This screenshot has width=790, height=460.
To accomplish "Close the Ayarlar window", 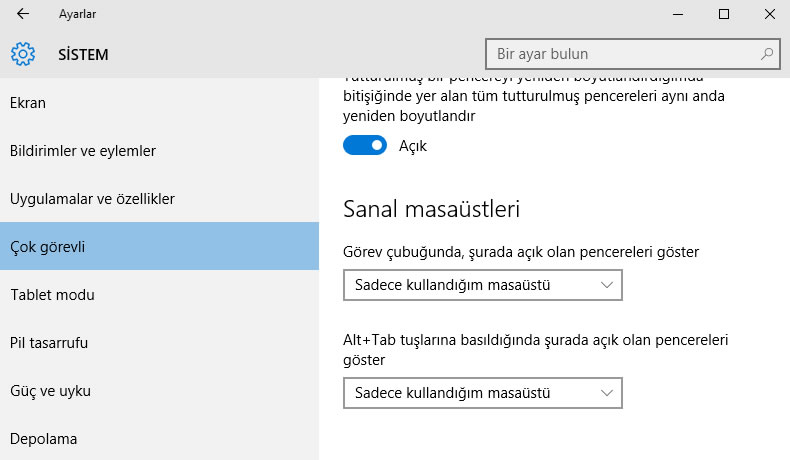I will coord(769,14).
